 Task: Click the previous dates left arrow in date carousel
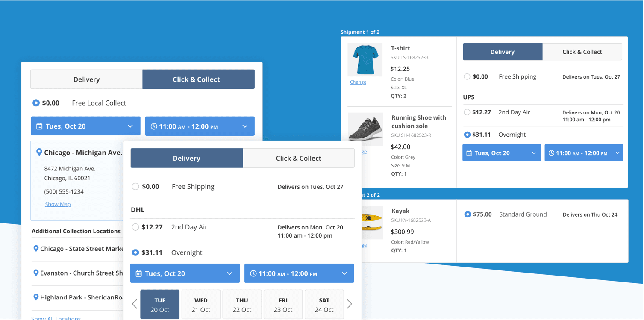pos(135,304)
